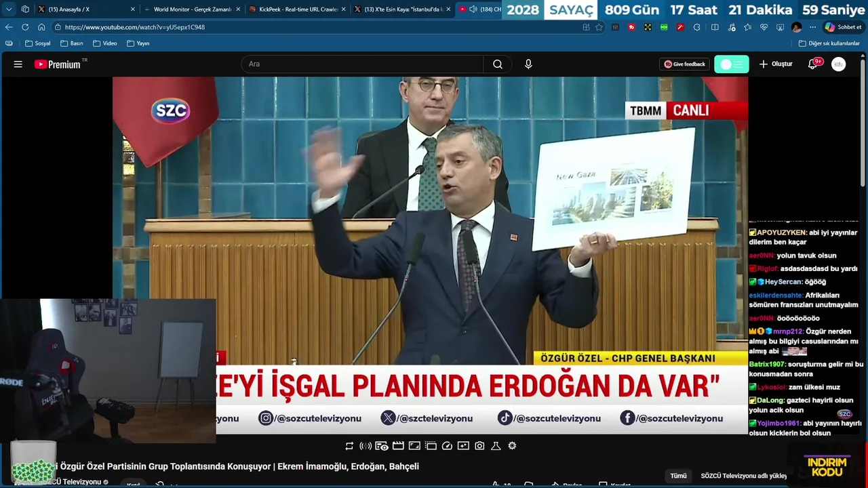868x488 pixels.
Task: Click the Give feedback button
Action: pos(684,64)
